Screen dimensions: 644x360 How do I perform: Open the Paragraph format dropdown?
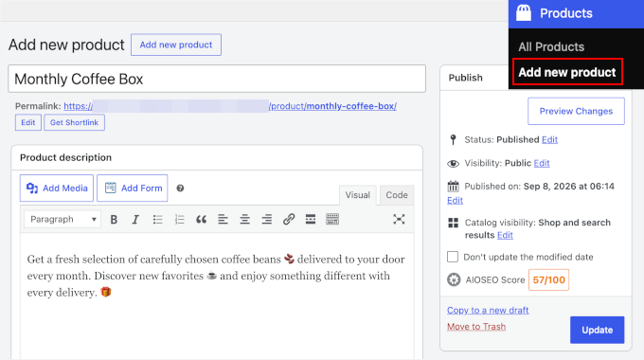(63, 220)
